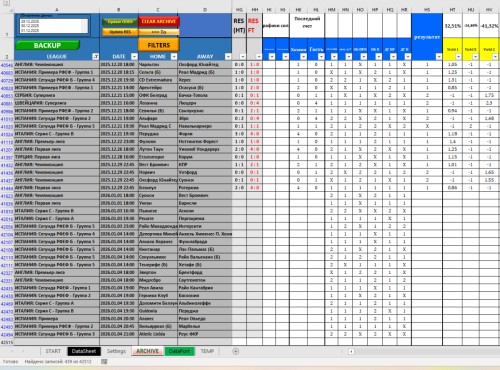The width and height of the screenshot is (500, 370).
Task: Select row header 42494
Action: pos(7,334)
